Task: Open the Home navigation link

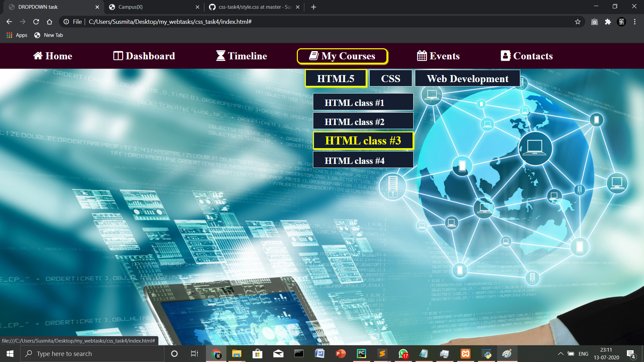Action: click(x=53, y=56)
